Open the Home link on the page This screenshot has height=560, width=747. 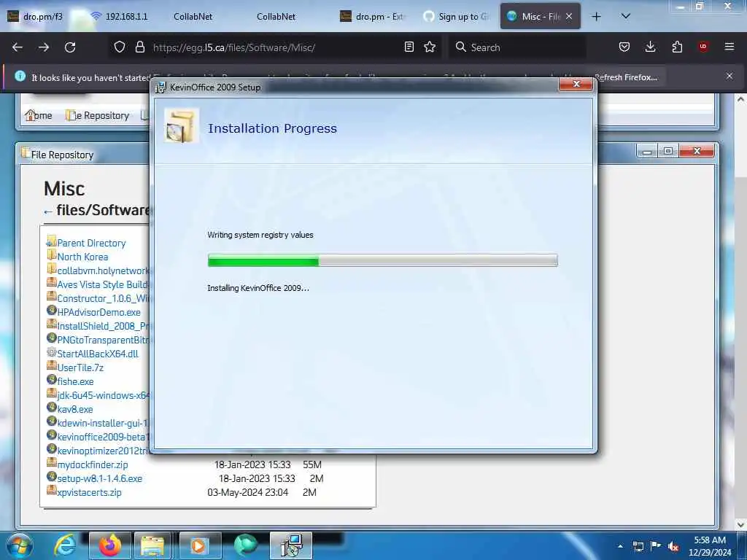[x=39, y=115]
